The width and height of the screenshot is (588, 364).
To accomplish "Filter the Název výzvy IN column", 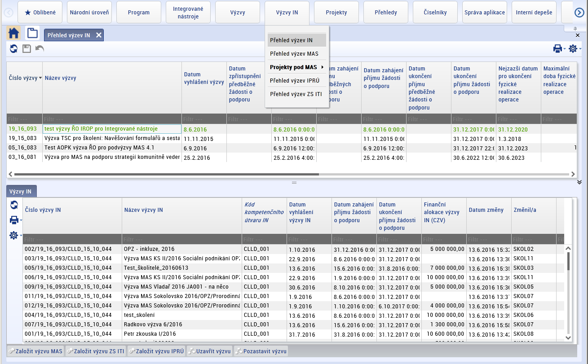I will click(182, 239).
